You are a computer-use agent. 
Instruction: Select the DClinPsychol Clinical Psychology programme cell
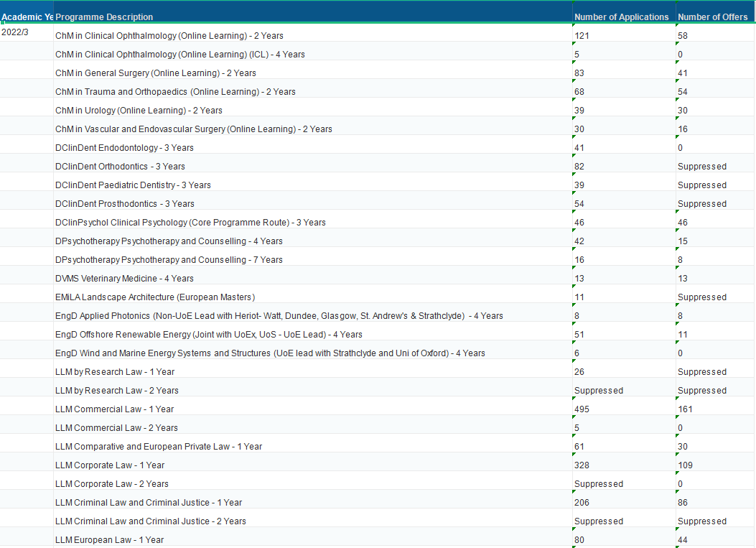[x=190, y=223]
